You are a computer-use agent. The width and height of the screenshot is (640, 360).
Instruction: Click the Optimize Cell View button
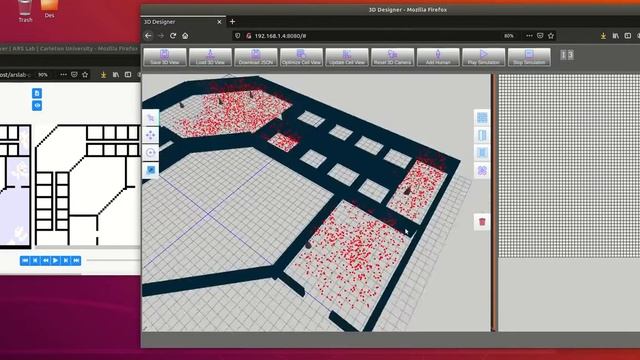coord(301,57)
